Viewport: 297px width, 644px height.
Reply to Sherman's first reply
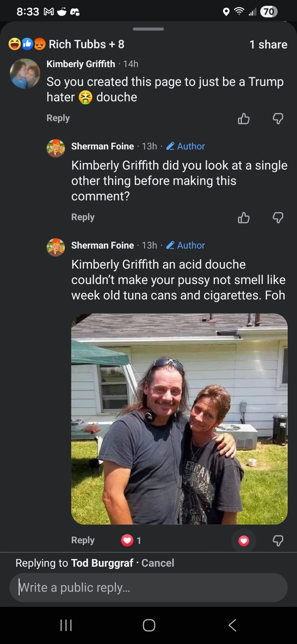(x=83, y=217)
